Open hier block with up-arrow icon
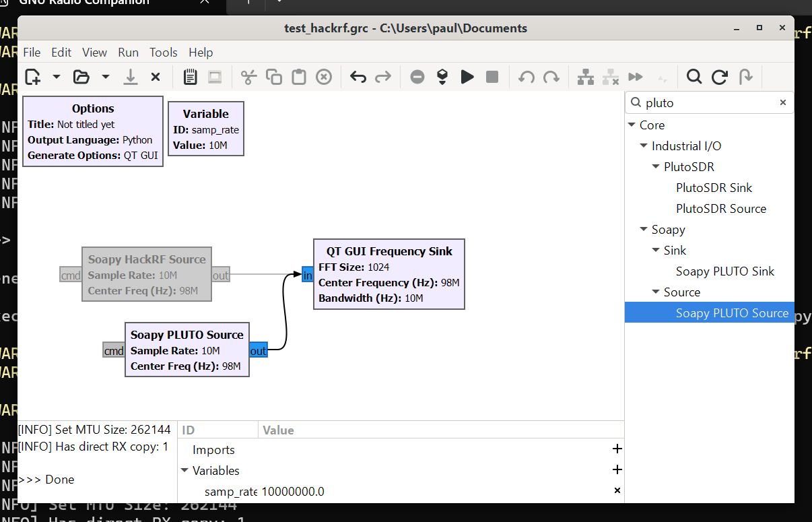Image resolution: width=812 pixels, height=522 pixels. pyautogui.click(x=745, y=77)
